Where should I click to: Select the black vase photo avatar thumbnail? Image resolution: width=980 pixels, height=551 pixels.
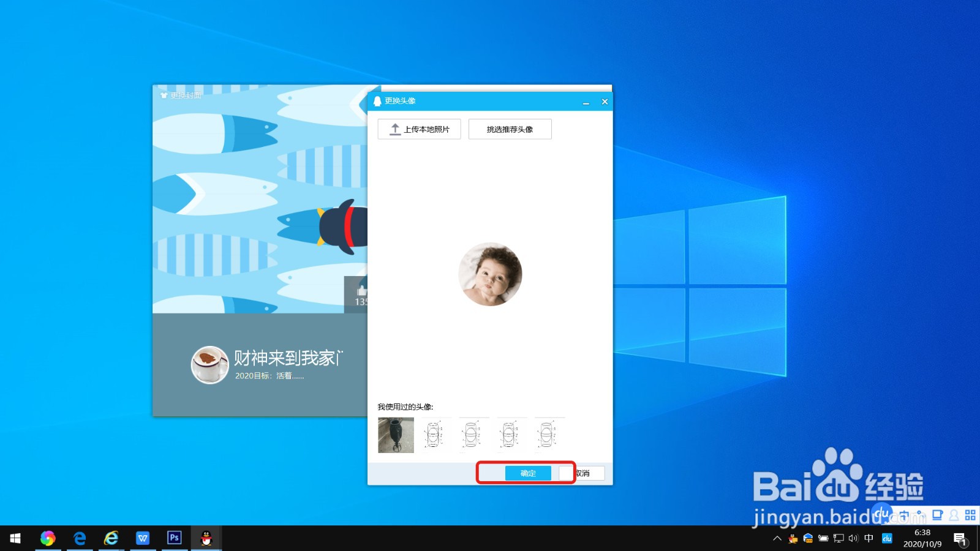396,435
